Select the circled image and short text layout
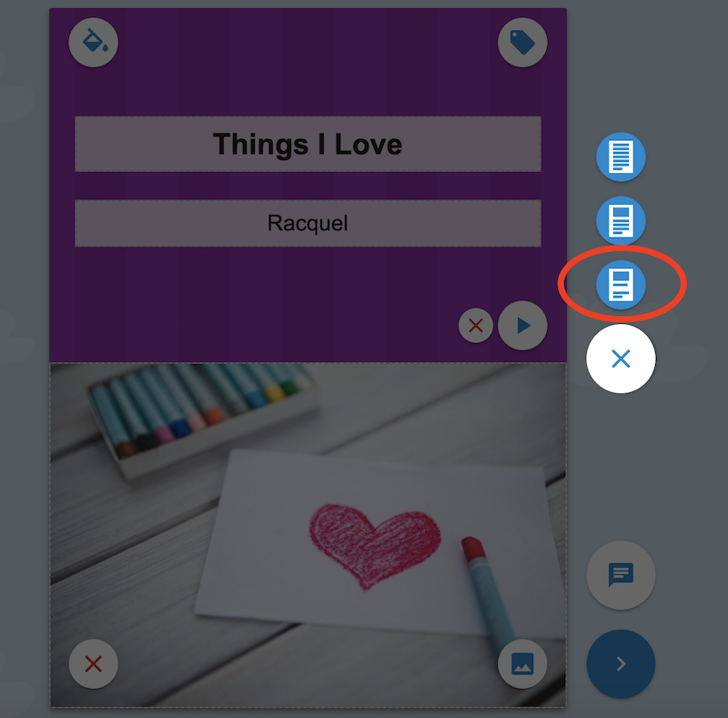The width and height of the screenshot is (728, 718). click(621, 284)
